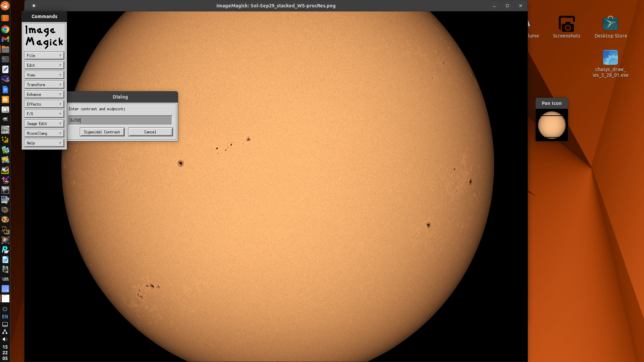This screenshot has width=644, height=362.
Task: Launch Gmail from the dock
Action: click(x=5, y=39)
